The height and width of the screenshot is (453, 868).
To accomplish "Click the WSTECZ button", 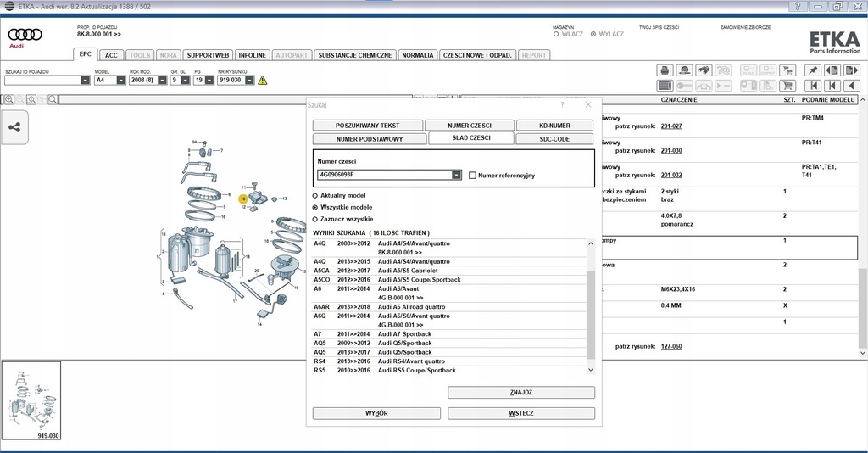I will click(x=521, y=413).
